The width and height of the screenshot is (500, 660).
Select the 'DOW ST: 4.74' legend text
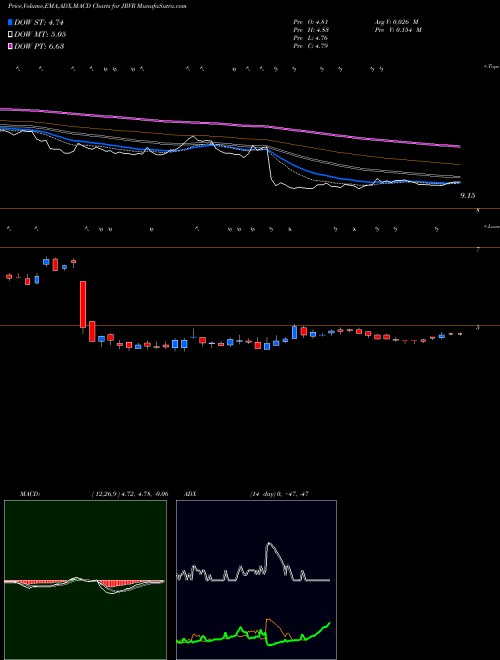point(39,22)
